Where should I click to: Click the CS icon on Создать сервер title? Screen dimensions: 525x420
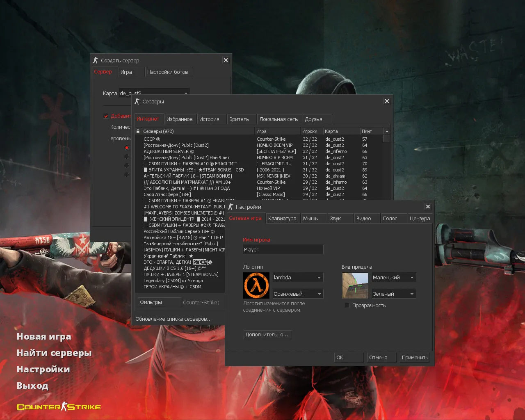point(96,60)
